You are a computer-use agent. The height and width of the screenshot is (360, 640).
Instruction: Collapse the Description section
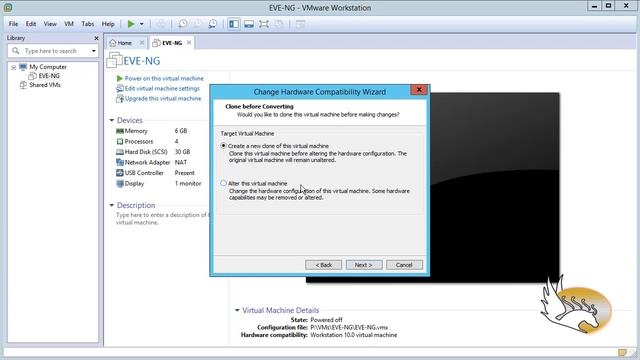coord(111,205)
